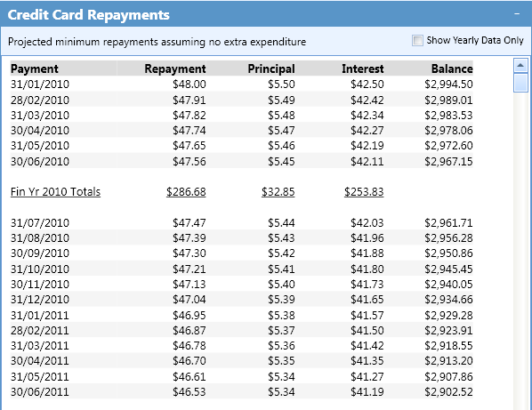Select the 30/06/2011 payment row
532x410 pixels.
point(242,391)
